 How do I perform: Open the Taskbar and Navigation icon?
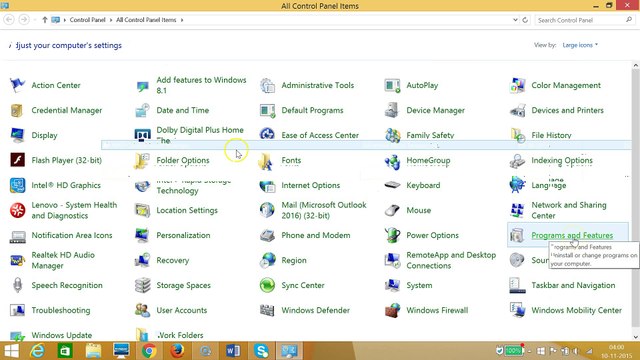pos(517,285)
